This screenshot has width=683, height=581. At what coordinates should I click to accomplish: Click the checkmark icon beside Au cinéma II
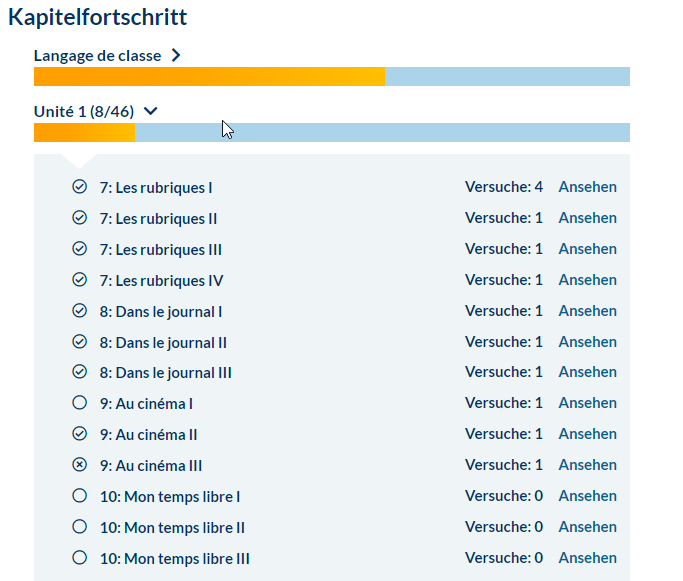(x=80, y=435)
